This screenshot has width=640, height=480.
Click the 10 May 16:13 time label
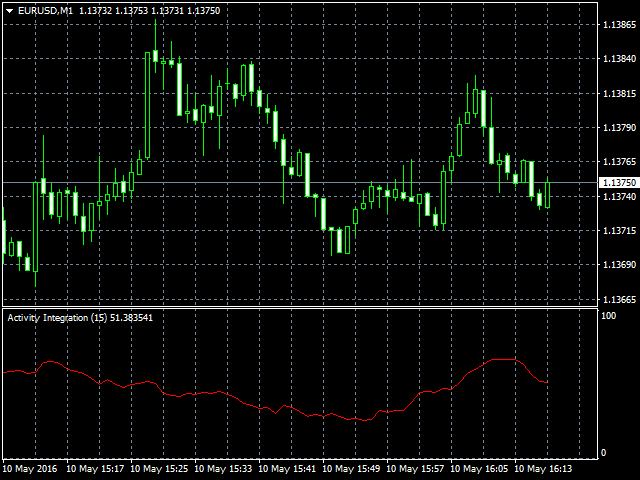click(543, 469)
